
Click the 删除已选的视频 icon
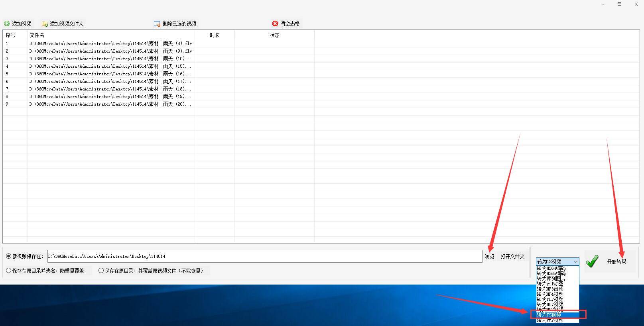click(157, 24)
